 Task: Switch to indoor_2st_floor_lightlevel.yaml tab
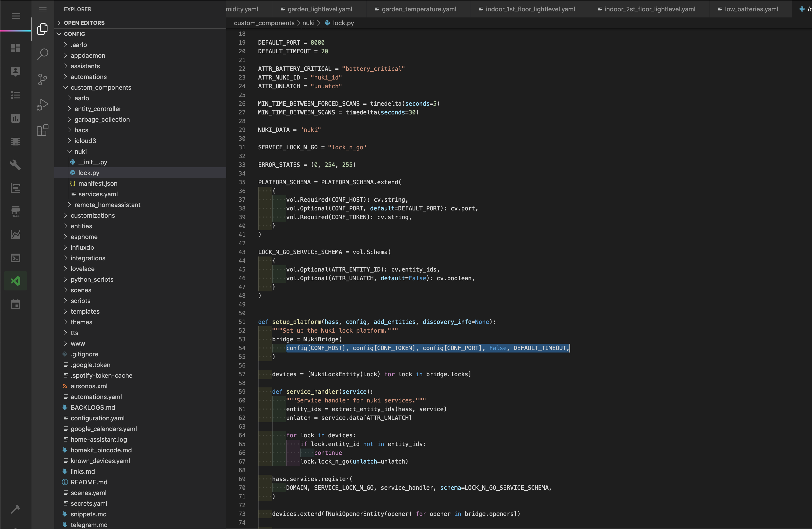pos(649,9)
